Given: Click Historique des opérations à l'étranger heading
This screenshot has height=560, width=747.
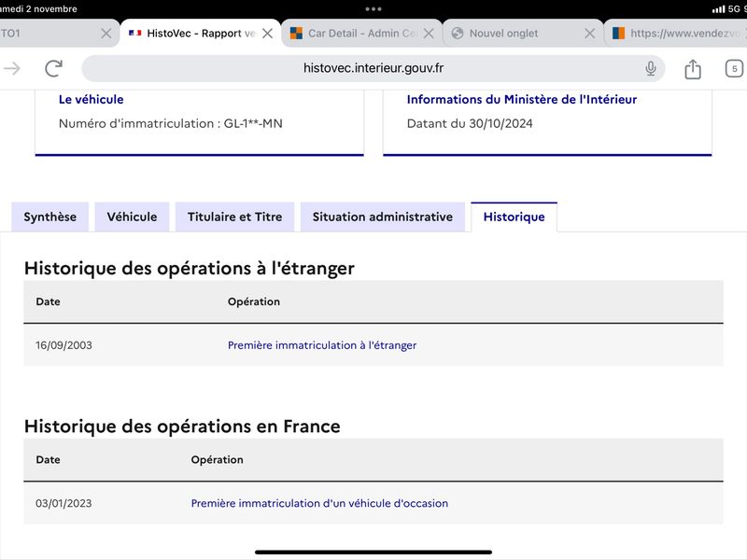Looking at the screenshot, I should coord(190,269).
